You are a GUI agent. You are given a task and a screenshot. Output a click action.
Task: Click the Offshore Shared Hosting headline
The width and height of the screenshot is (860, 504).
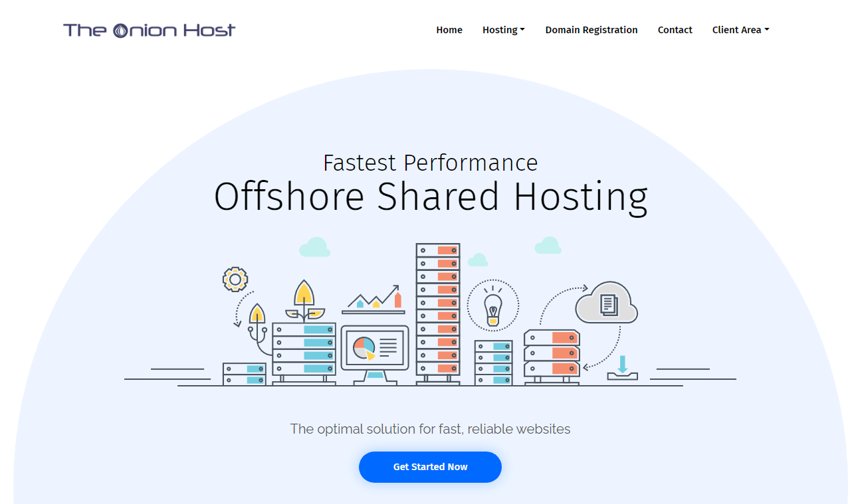[431, 197]
